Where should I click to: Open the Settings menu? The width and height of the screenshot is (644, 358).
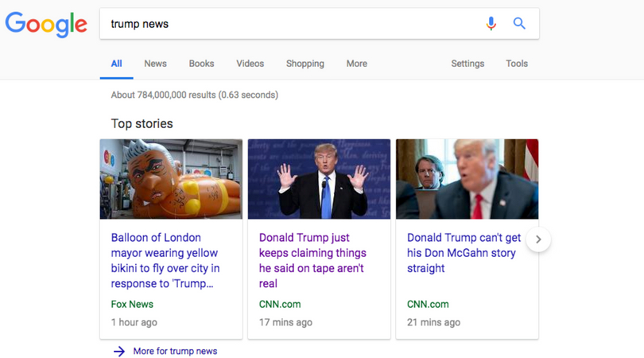coord(467,64)
